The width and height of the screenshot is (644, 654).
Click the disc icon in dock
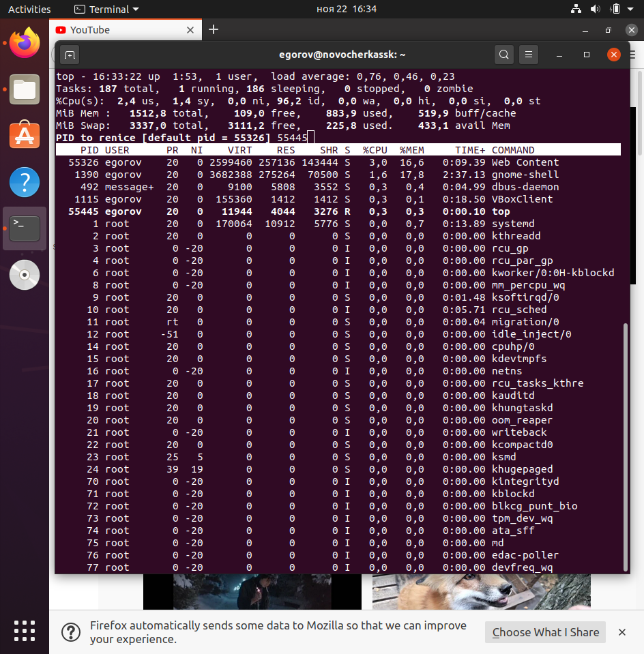[x=25, y=275]
